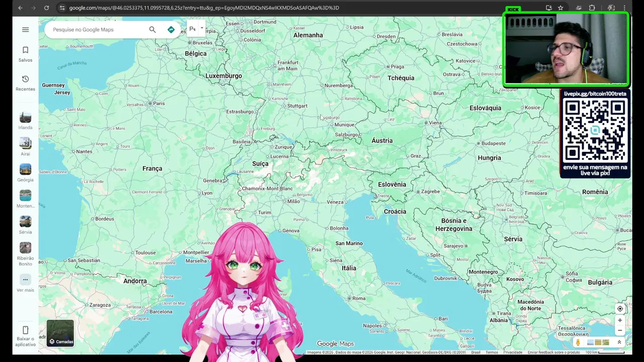644x362 pixels.
Task: Select the Geórgia recent place
Action: 25,173
